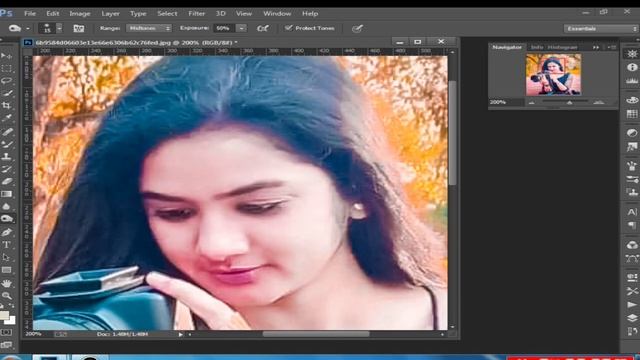Open the Range dropdown set to Midtones

click(x=149, y=28)
